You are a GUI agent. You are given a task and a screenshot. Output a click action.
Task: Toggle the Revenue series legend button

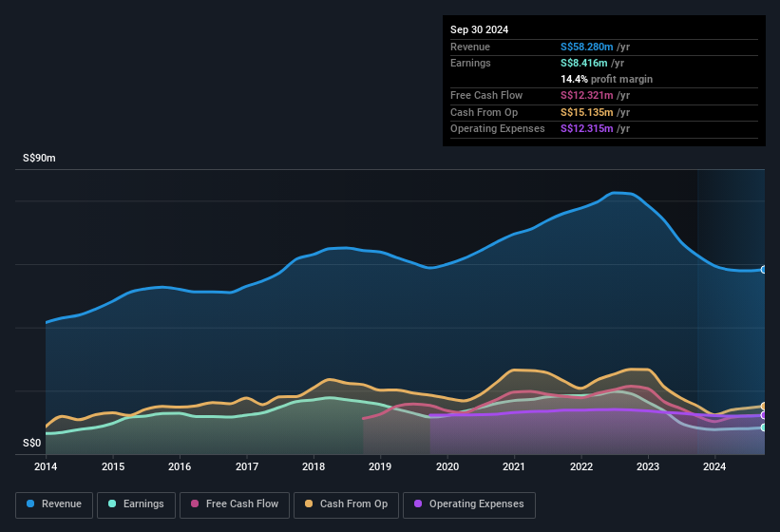[x=54, y=504]
